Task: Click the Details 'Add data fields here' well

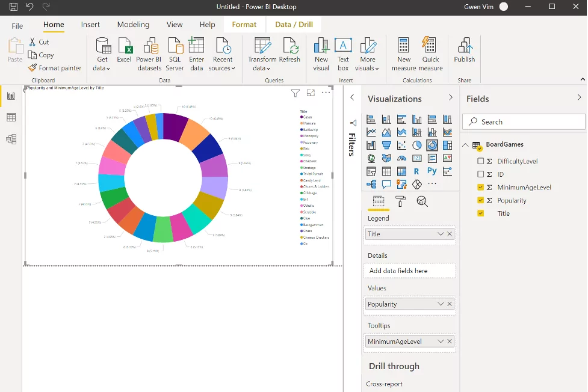Action: pyautogui.click(x=409, y=271)
